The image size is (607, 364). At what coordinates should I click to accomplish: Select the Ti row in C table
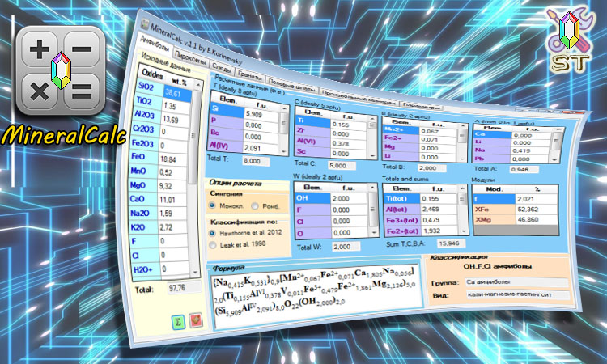point(332,123)
